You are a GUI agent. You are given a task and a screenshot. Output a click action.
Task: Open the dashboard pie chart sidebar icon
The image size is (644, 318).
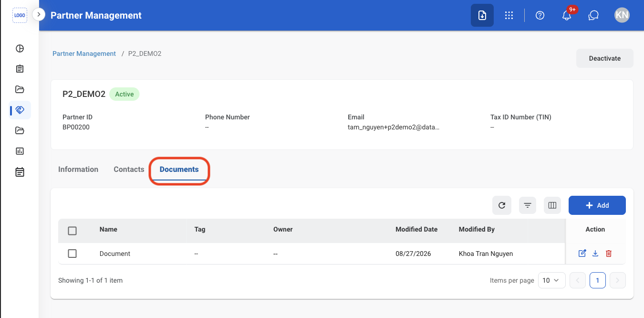tap(20, 48)
